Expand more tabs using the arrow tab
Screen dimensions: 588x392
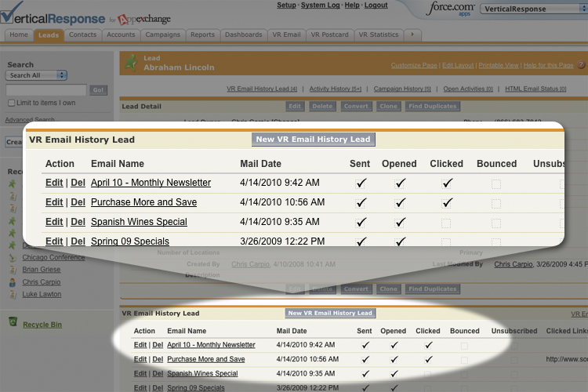pos(412,34)
